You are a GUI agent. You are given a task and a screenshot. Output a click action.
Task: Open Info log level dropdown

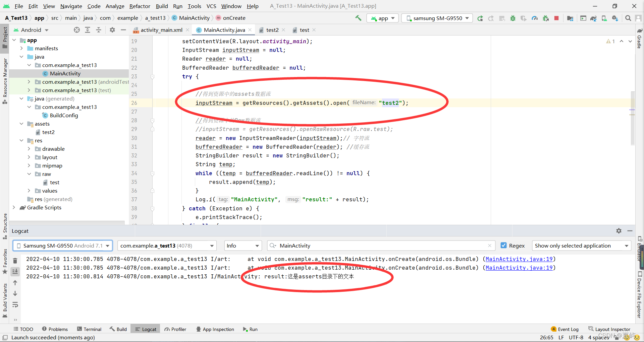point(243,246)
